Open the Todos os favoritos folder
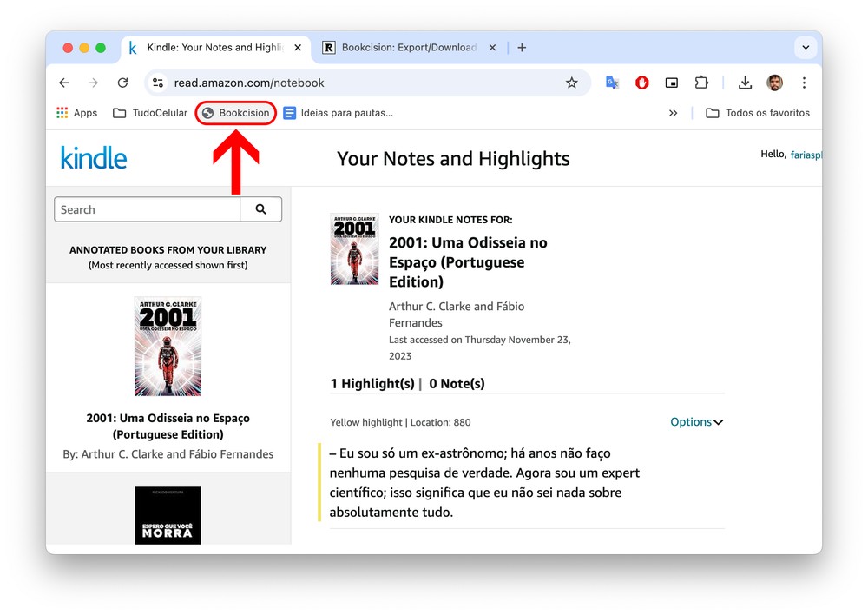 757,113
